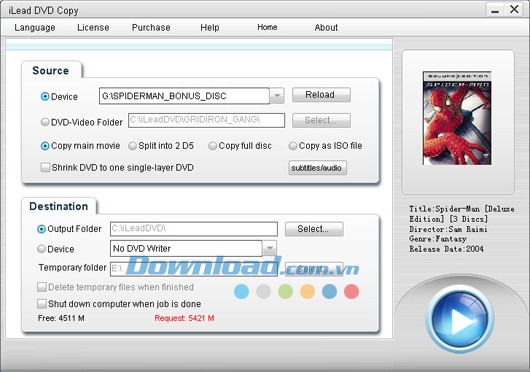Click the Destination tab heading
The height and width of the screenshot is (372, 530).
coord(58,206)
